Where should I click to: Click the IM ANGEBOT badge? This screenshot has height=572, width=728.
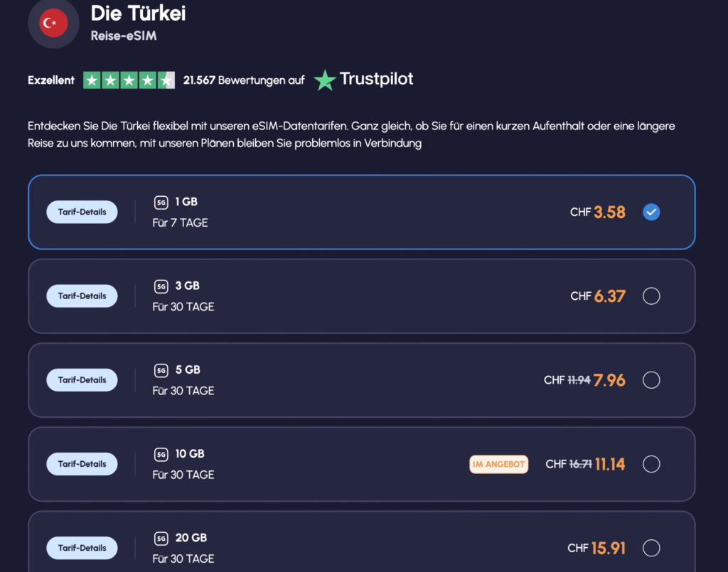coord(498,465)
